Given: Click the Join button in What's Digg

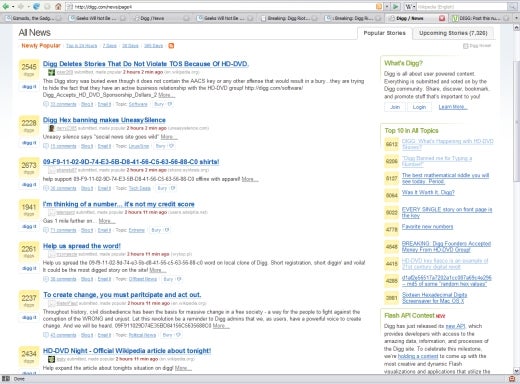Looking at the screenshot, I should pos(395,107).
